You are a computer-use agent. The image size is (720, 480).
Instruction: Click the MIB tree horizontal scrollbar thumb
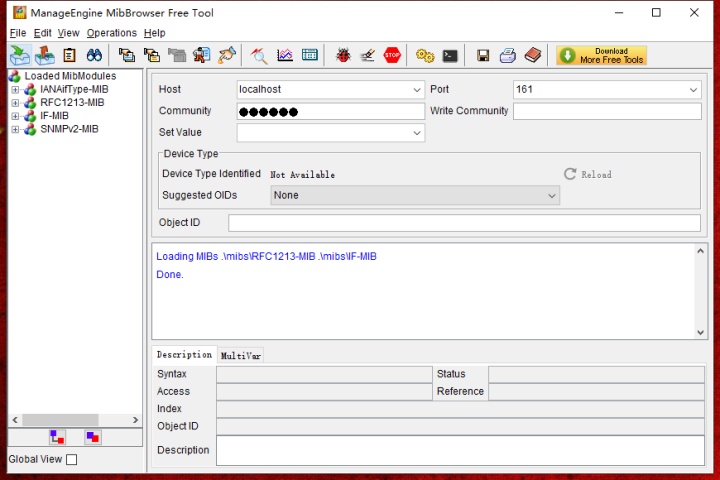tap(60, 420)
